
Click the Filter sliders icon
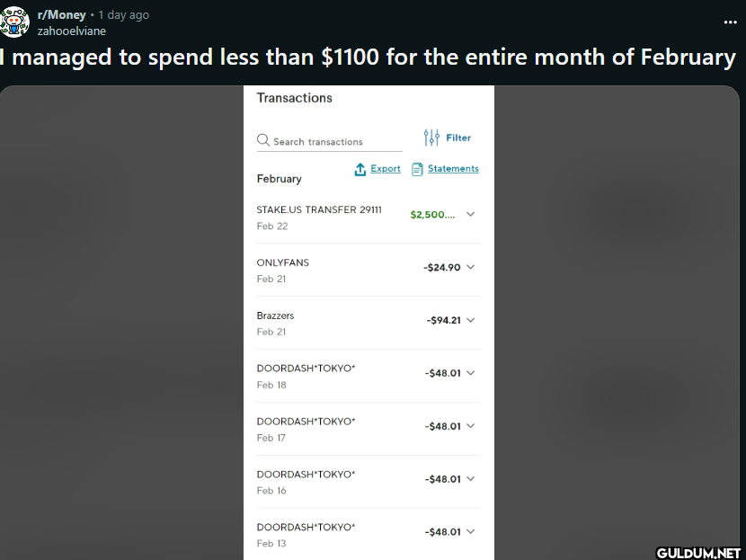click(431, 138)
